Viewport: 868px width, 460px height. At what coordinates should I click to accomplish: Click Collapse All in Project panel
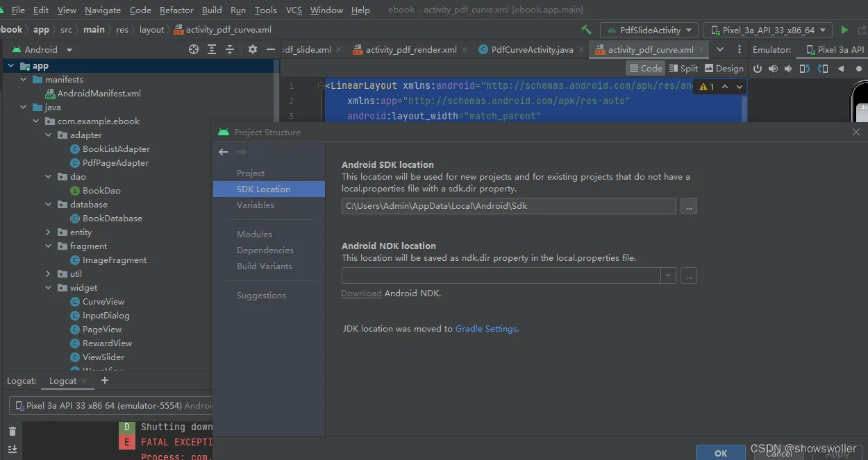click(230, 49)
